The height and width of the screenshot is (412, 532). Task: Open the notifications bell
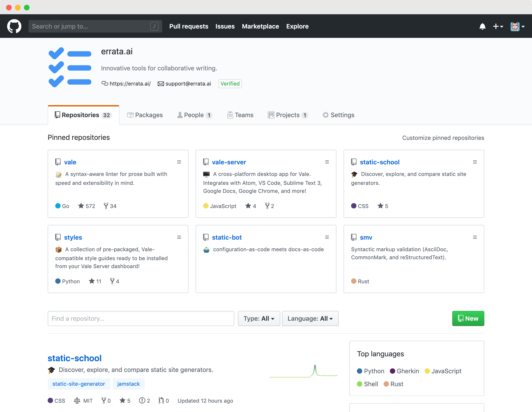point(482,26)
